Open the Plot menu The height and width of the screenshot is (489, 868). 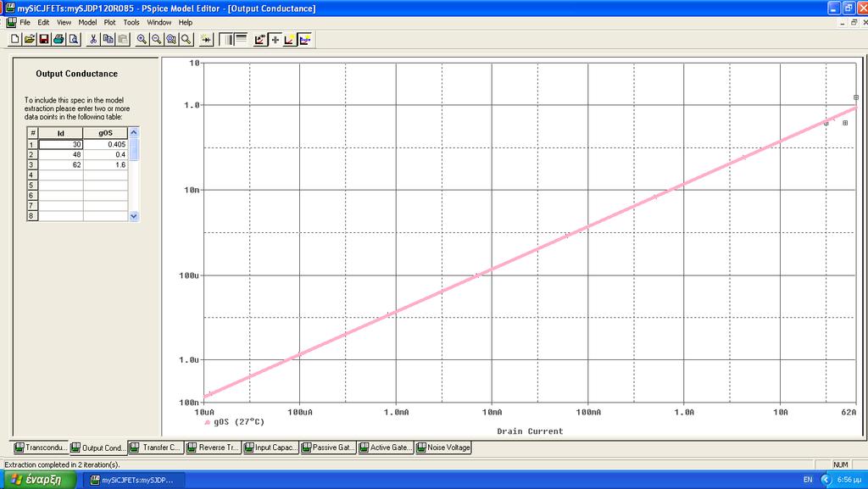(109, 23)
